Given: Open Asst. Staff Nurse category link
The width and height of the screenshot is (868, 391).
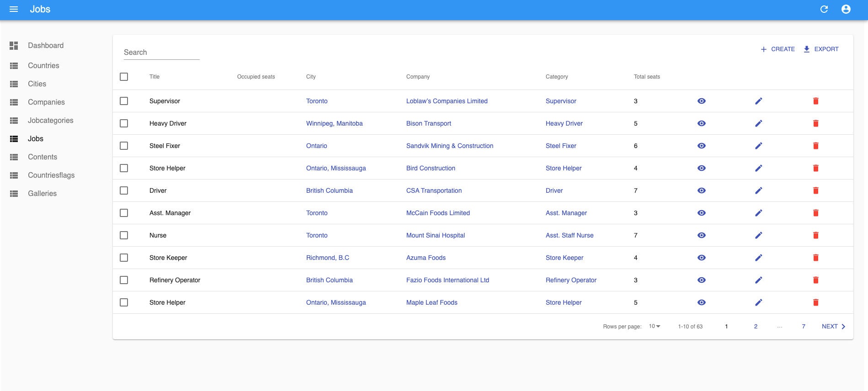Looking at the screenshot, I should pyautogui.click(x=570, y=235).
